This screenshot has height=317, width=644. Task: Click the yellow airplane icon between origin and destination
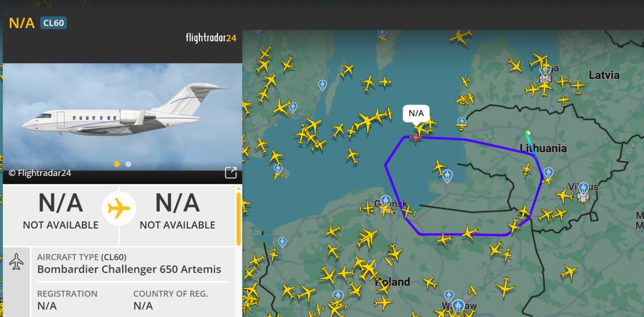(119, 208)
